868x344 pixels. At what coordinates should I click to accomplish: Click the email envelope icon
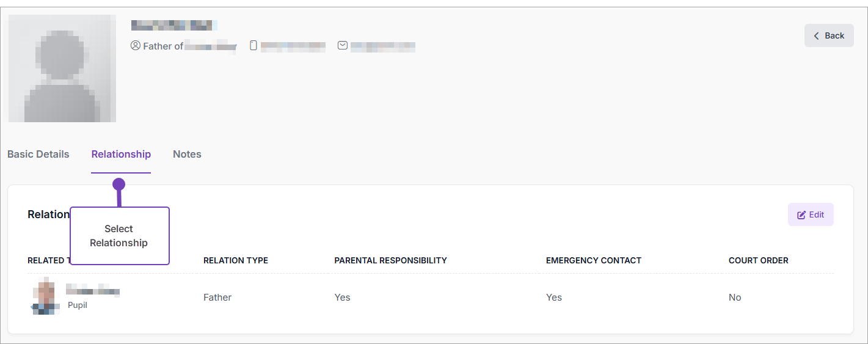point(343,45)
